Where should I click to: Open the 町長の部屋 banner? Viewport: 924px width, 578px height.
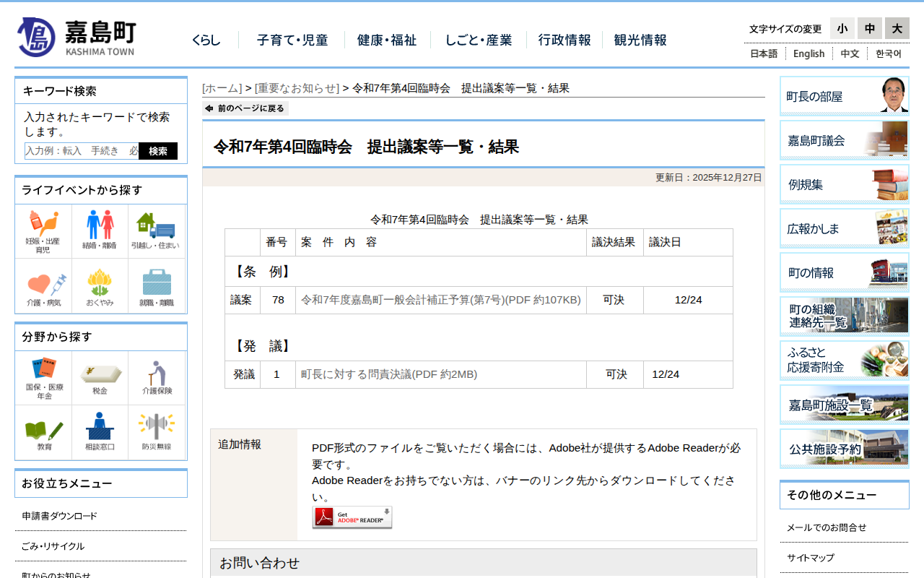[x=844, y=96]
